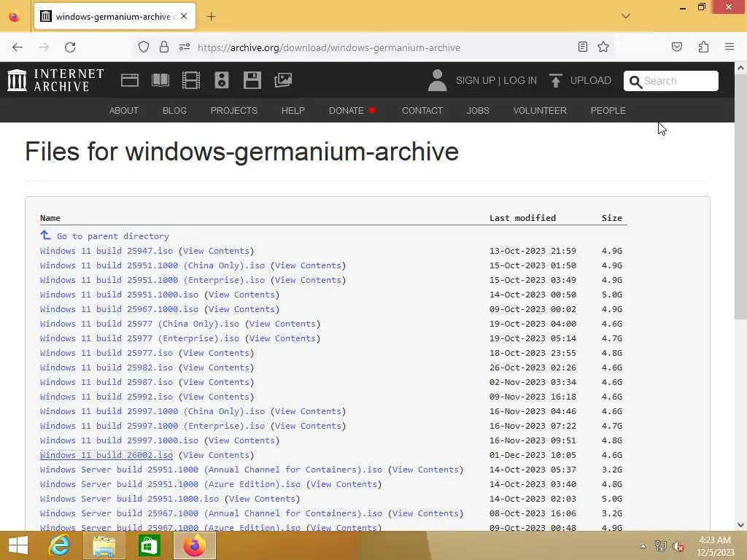Image resolution: width=747 pixels, height=560 pixels.
Task: Click the muted volume tray icon
Action: point(678,546)
